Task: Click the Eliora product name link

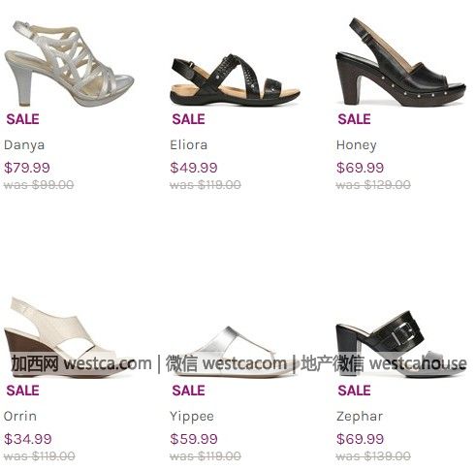Action: point(189,145)
